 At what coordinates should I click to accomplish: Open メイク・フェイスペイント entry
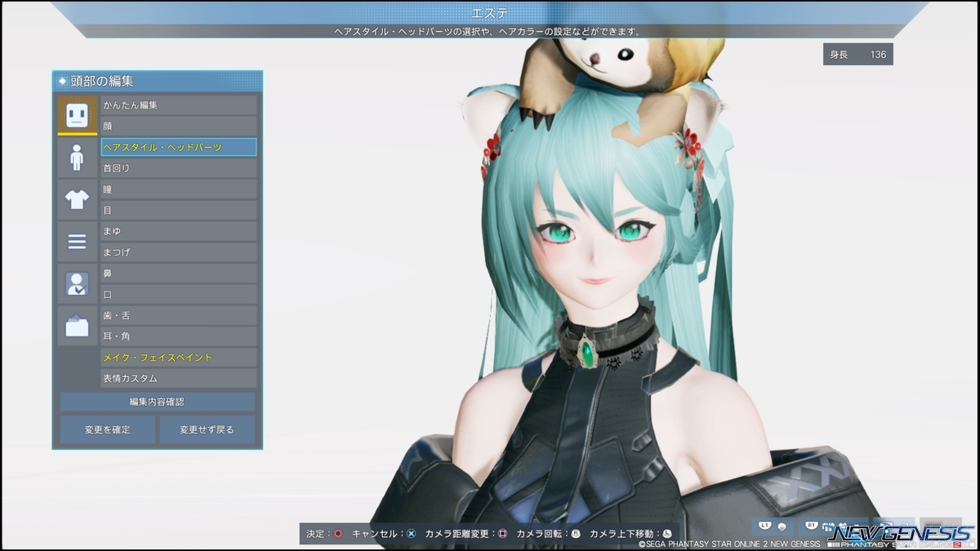(178, 358)
